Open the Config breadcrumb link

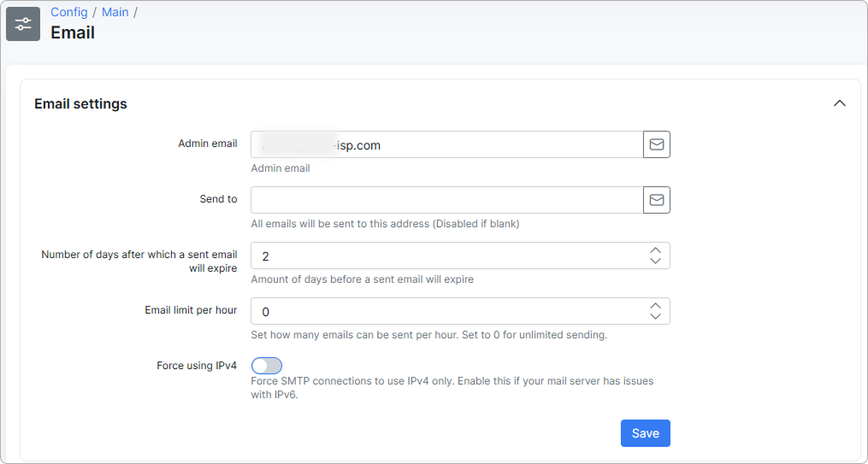tap(69, 12)
